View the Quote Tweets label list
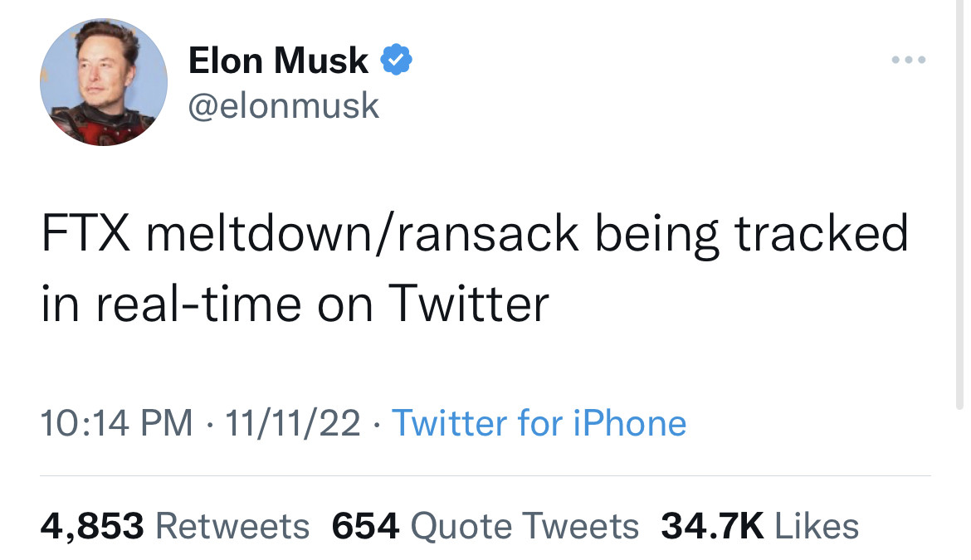971x560 pixels. [x=525, y=526]
